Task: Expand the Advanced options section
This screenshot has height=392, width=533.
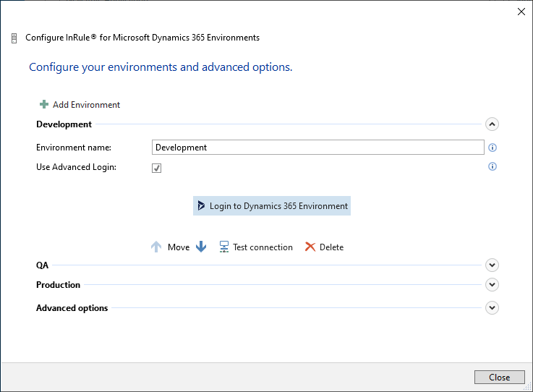Action: (x=492, y=308)
